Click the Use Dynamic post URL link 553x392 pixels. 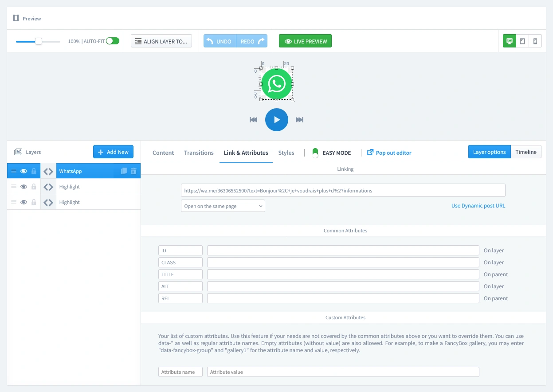[478, 206]
